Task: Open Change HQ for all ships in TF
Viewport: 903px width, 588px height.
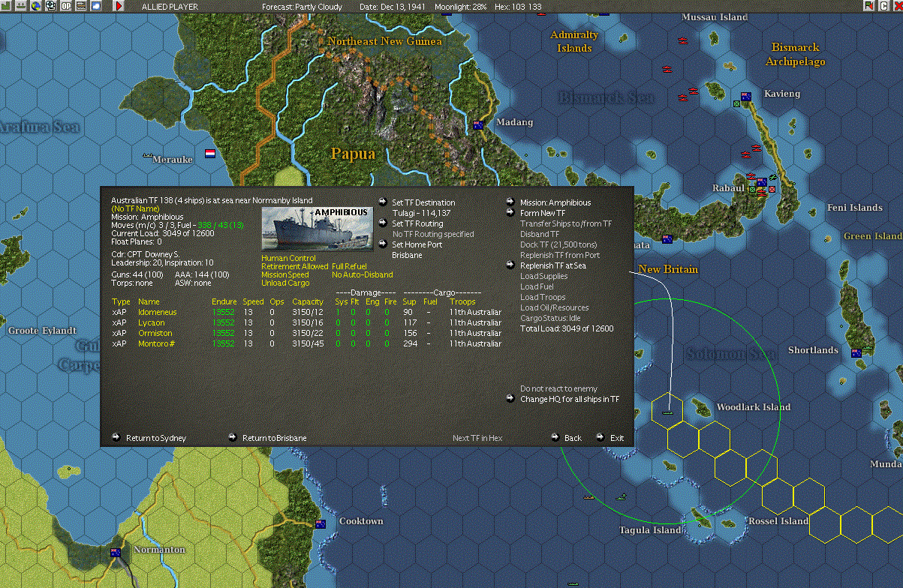Action: [x=570, y=399]
